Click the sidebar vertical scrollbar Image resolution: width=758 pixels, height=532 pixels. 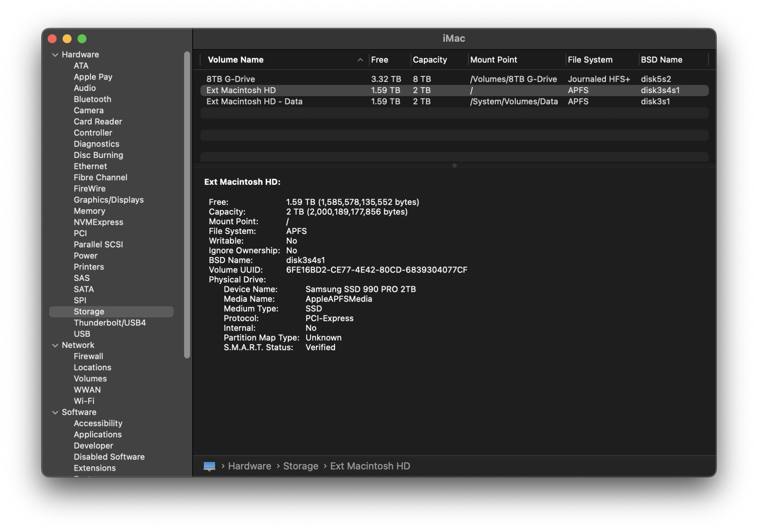(187, 204)
